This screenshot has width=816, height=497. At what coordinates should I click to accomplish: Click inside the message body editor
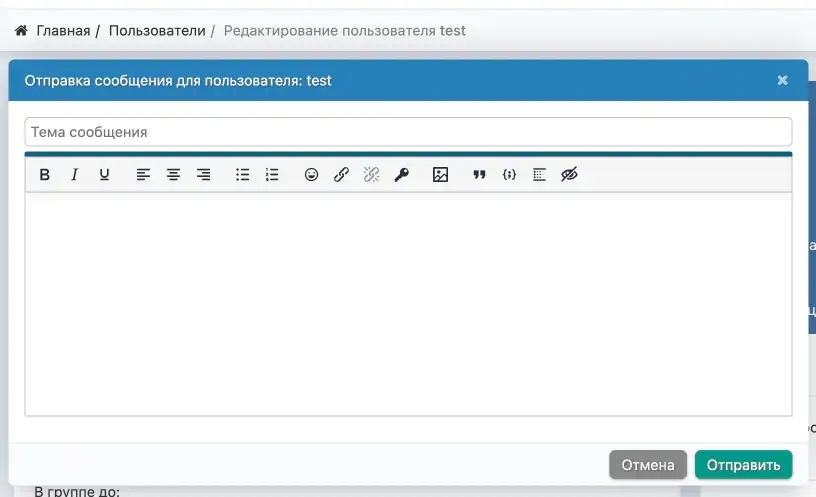pos(409,304)
